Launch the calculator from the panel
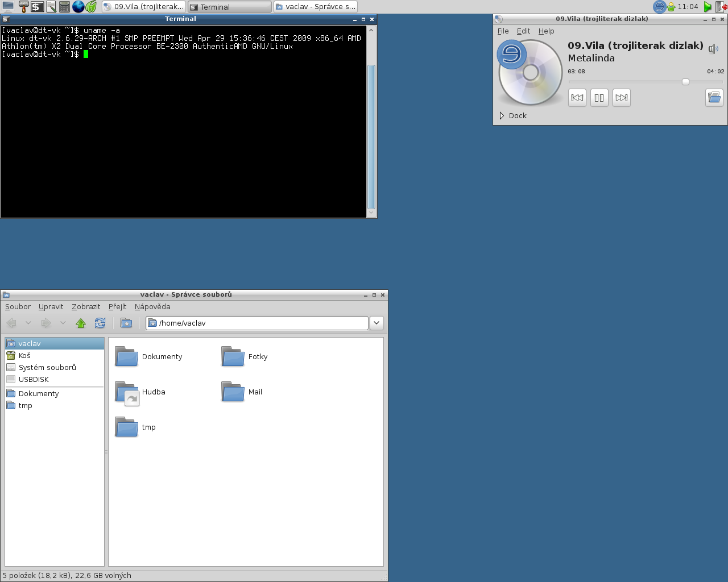The width and height of the screenshot is (728, 582). click(64, 7)
